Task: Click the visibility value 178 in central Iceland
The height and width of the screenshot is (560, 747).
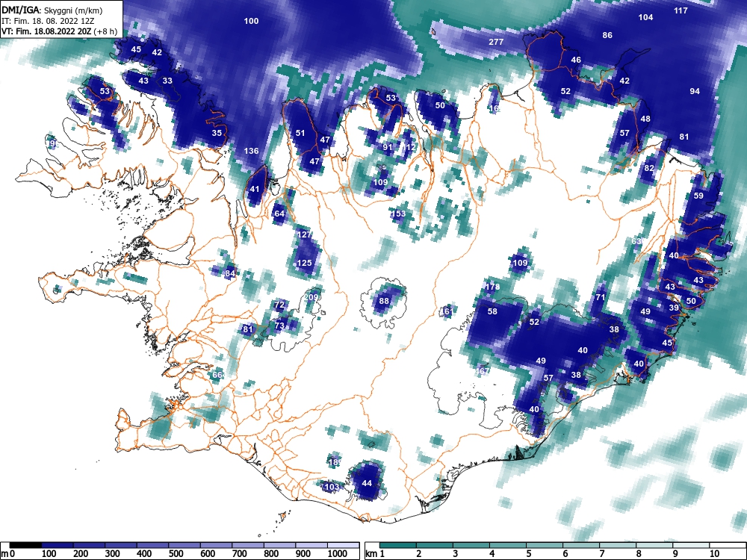Action: (492, 287)
